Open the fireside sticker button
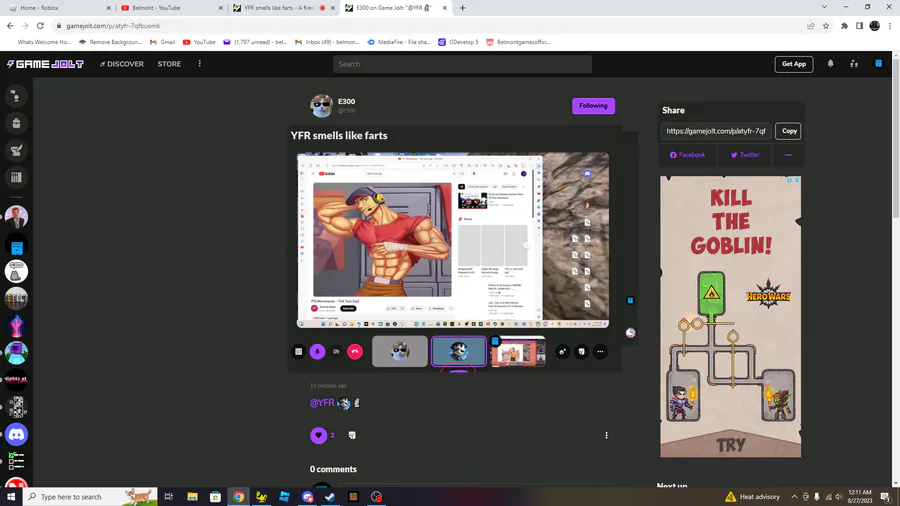This screenshot has width=900, height=506. tap(581, 352)
